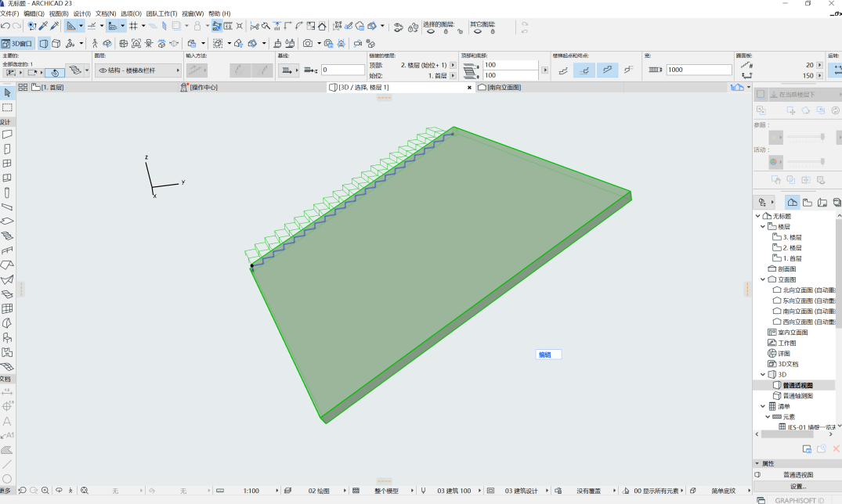Click the house-shaped roof trim icon
Image resolution: width=842 pixels, height=504 pixels.
pos(322,26)
